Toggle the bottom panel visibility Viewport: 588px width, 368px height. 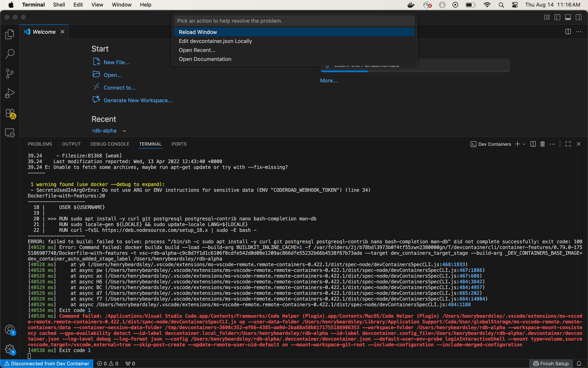tap(568, 17)
